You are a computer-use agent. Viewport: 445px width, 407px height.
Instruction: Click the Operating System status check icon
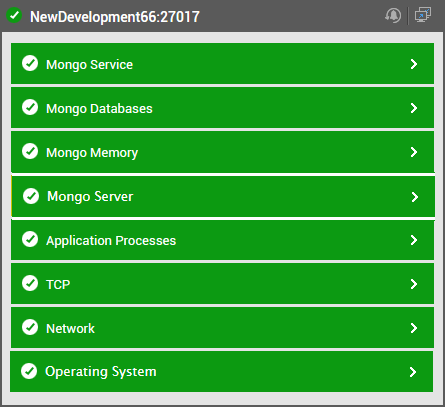pyautogui.click(x=29, y=371)
